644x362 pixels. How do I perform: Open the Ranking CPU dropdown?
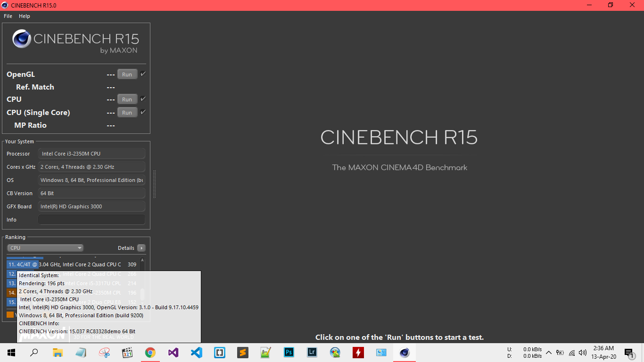tap(45, 248)
